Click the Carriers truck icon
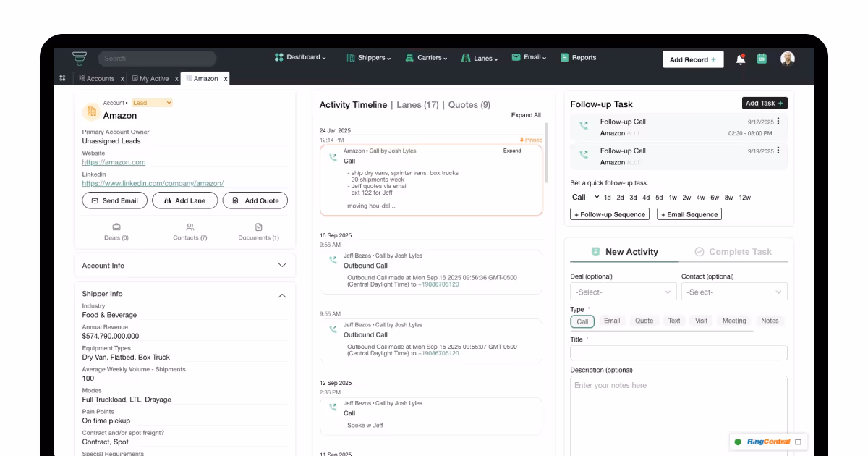The image size is (868, 456). click(409, 57)
